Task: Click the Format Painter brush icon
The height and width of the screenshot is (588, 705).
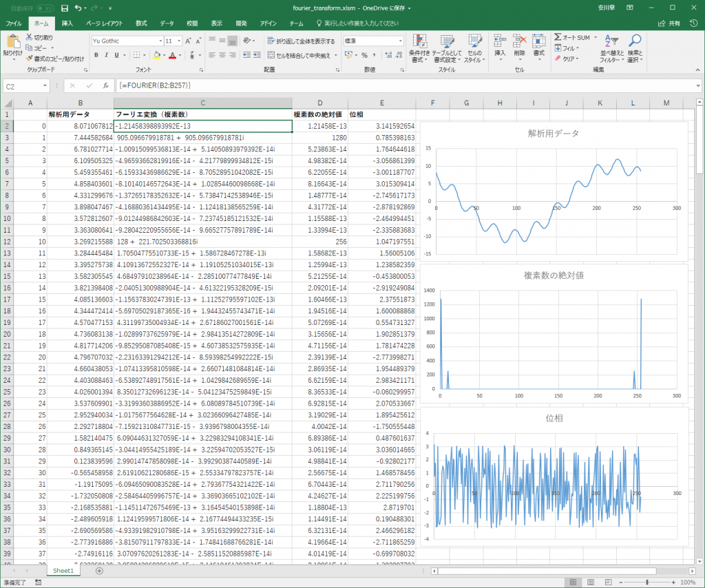Action: pos(30,59)
